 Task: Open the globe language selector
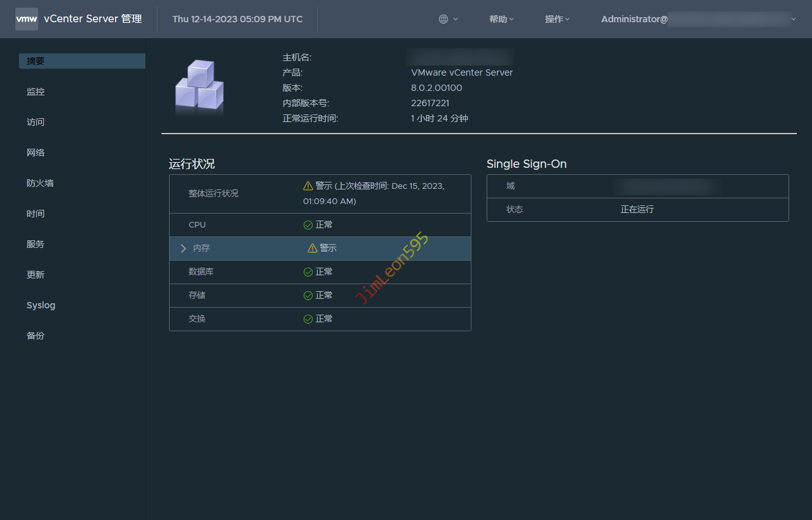447,19
